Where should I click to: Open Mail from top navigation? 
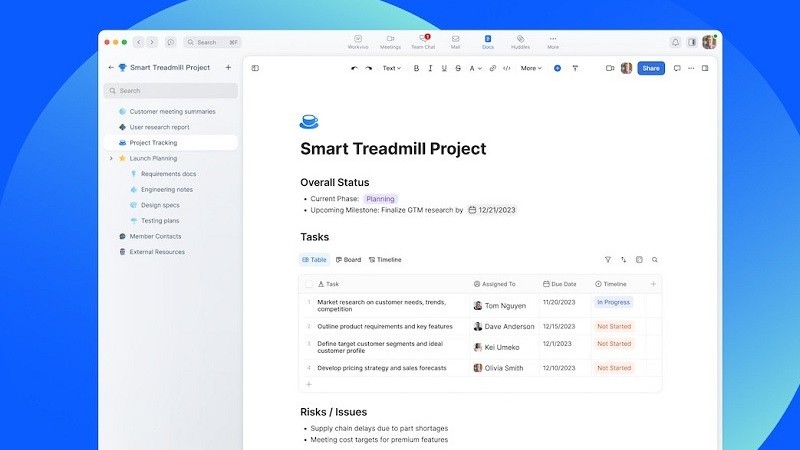pos(455,42)
